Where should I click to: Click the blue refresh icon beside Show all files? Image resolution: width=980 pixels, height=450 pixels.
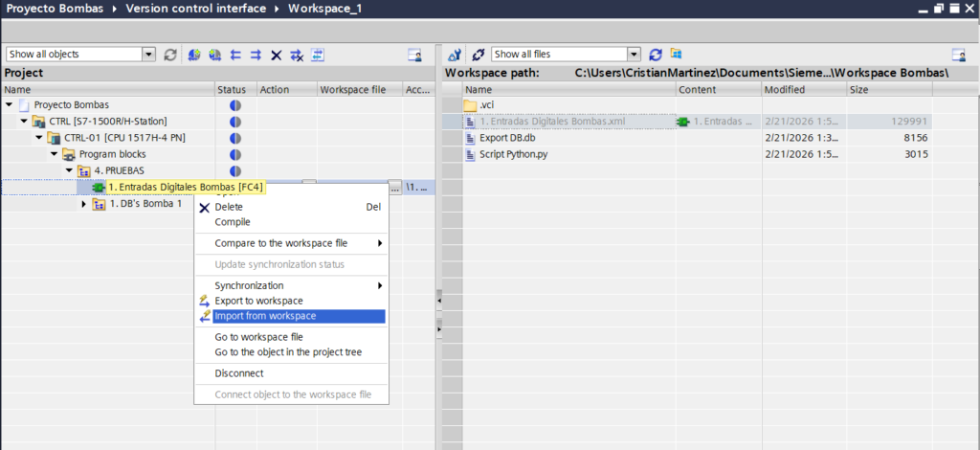point(656,55)
